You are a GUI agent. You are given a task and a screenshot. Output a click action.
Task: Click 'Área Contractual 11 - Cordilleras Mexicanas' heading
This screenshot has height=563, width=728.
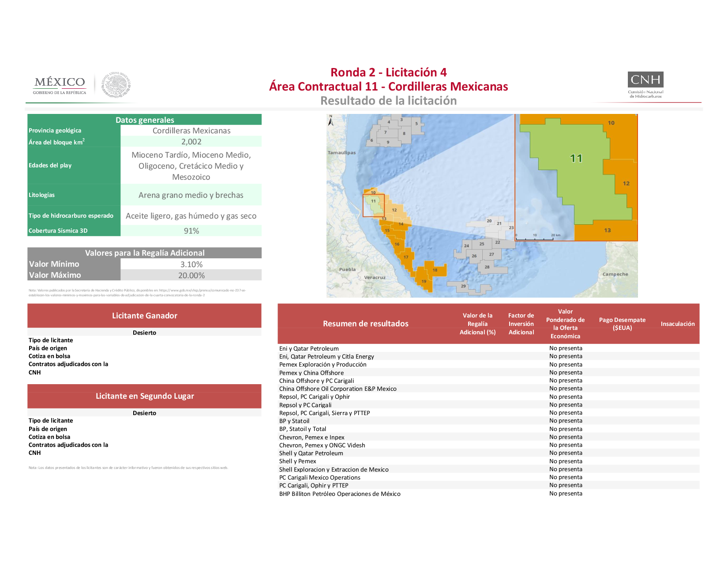click(x=388, y=87)
